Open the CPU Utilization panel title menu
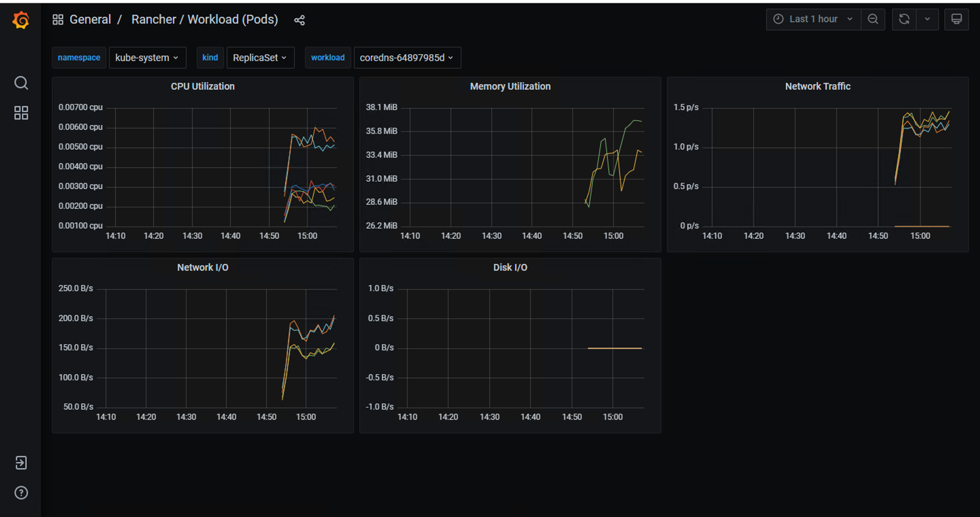Image resolution: width=980 pixels, height=517 pixels. 203,87
